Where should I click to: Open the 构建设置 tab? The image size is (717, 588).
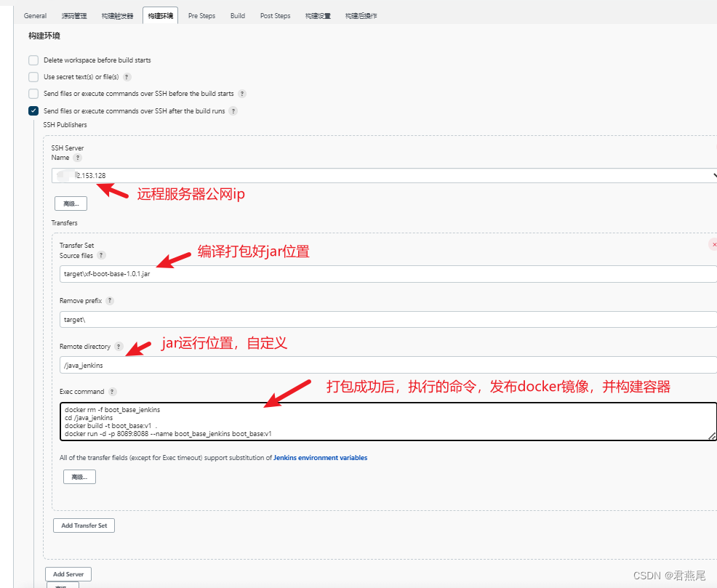pos(318,15)
